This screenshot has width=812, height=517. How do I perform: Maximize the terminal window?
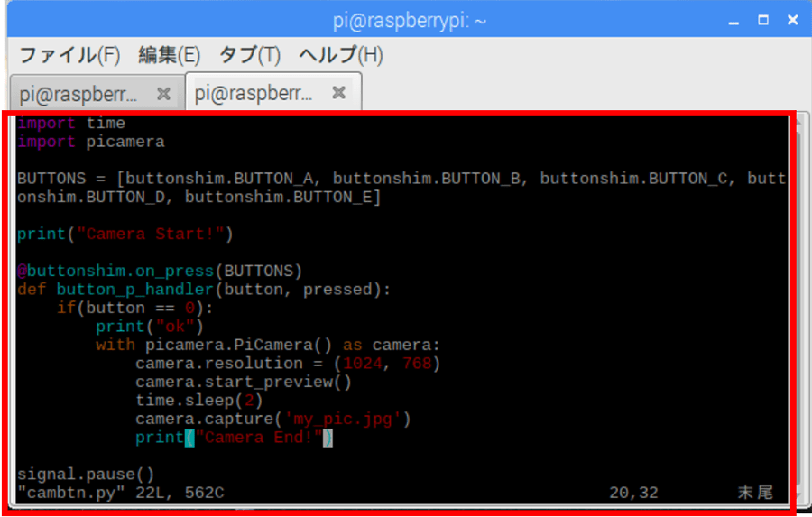pos(762,20)
